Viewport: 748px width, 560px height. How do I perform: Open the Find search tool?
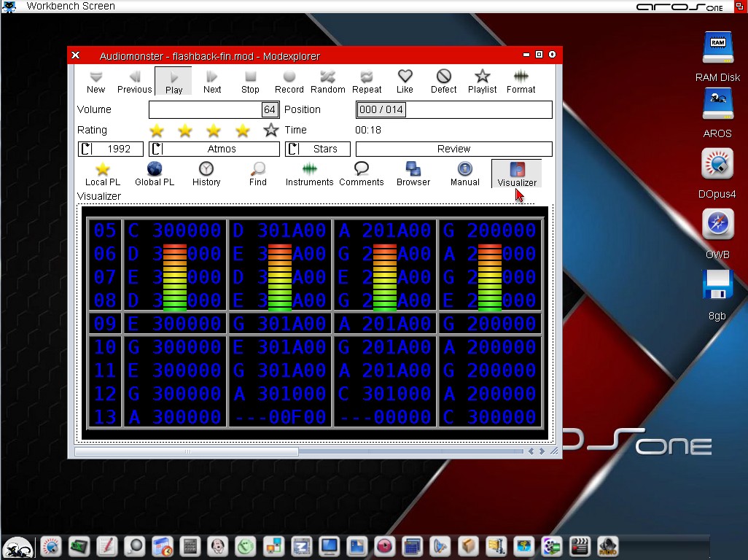[x=257, y=174]
